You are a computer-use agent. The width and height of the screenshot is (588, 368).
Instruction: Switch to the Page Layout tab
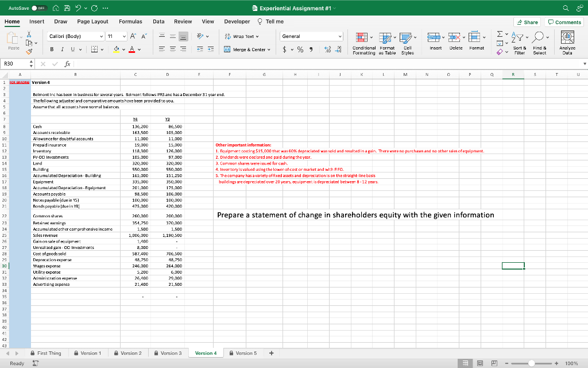(92, 22)
